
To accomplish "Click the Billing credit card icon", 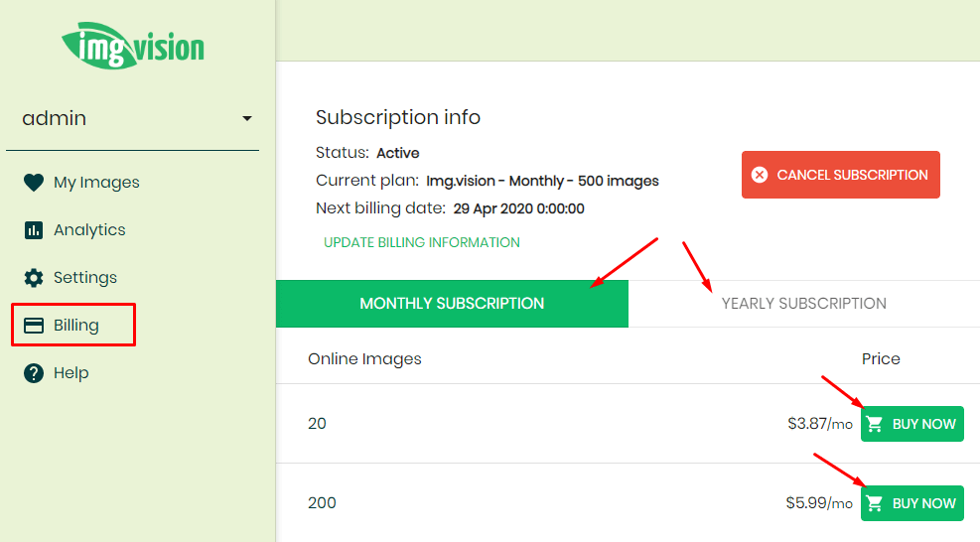I will (34, 325).
